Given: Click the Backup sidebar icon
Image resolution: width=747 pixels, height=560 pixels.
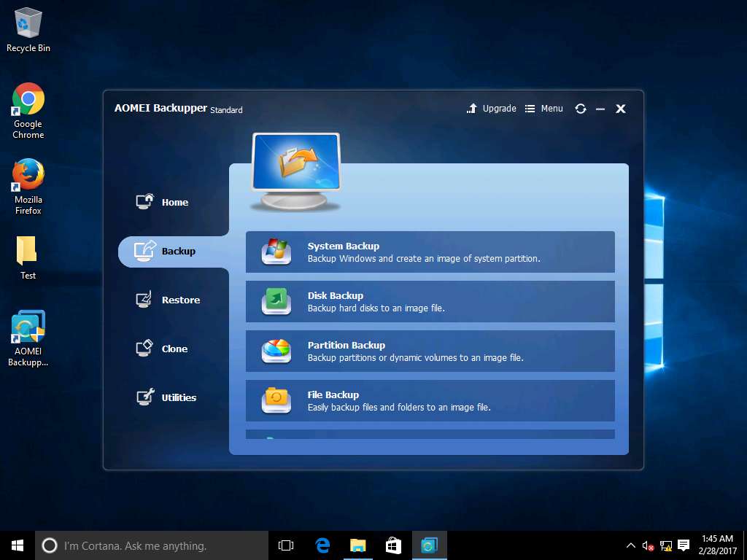Looking at the screenshot, I should pyautogui.click(x=145, y=251).
